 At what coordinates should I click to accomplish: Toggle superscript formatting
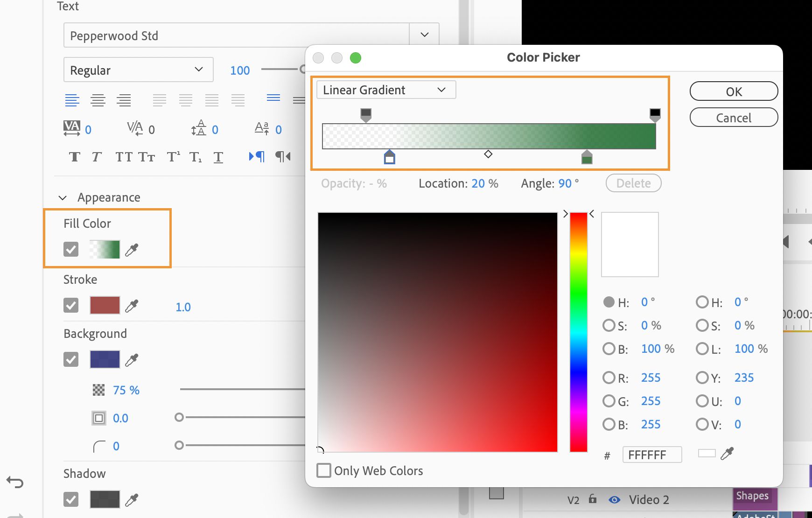coord(173,157)
